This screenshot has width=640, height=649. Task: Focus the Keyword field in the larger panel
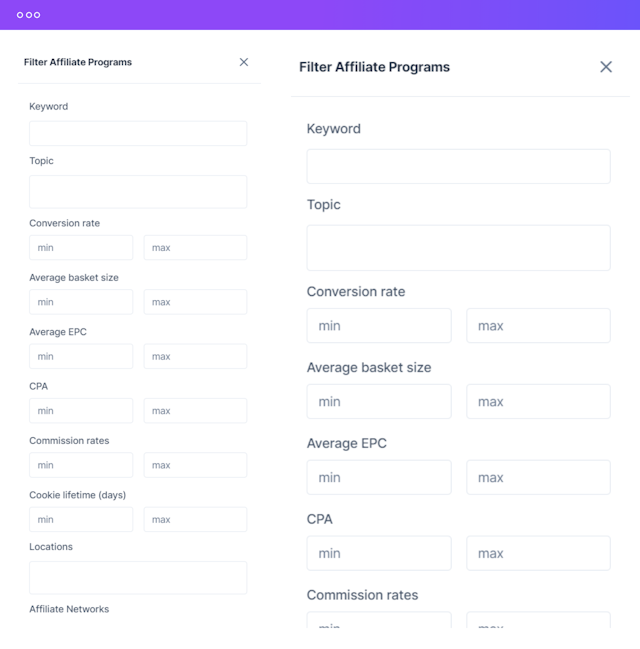click(458, 166)
